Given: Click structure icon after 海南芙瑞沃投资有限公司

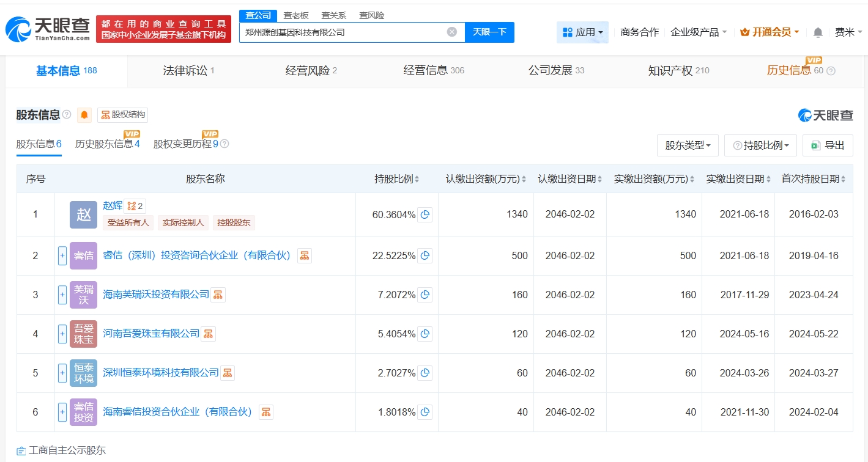Looking at the screenshot, I should pos(218,295).
